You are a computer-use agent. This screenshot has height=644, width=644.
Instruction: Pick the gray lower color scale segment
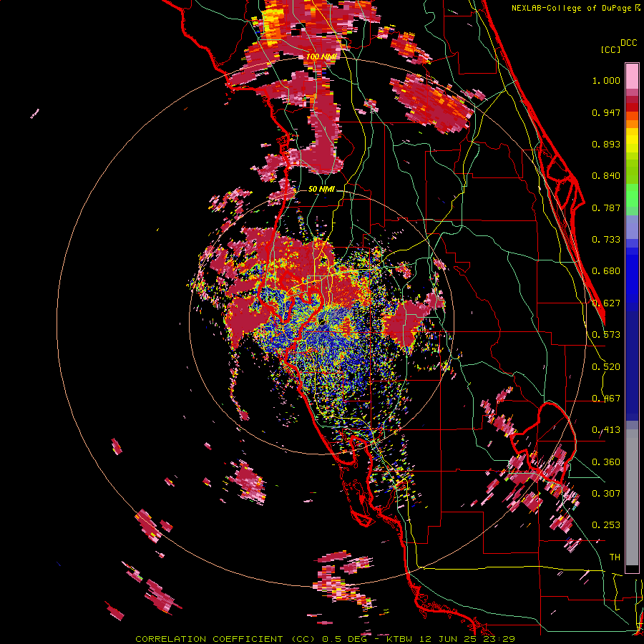tap(632, 497)
